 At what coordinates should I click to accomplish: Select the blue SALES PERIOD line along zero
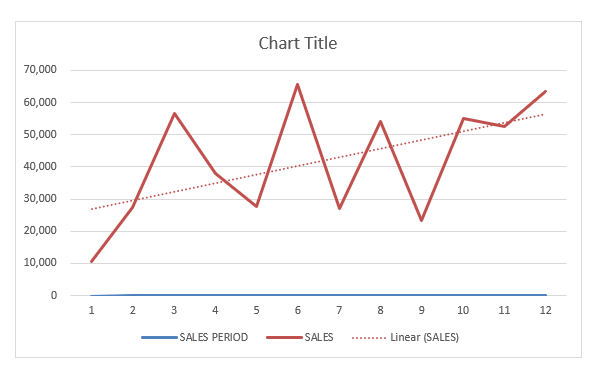319,295
